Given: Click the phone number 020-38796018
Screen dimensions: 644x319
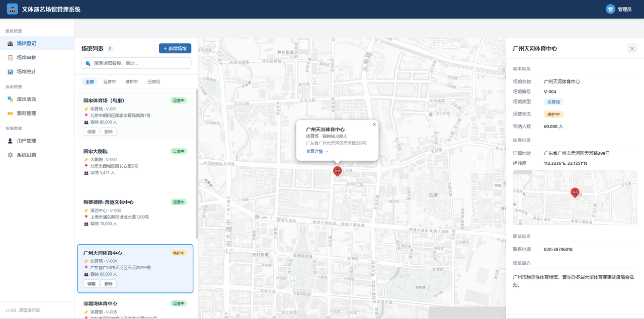Looking at the screenshot, I should (558, 249).
